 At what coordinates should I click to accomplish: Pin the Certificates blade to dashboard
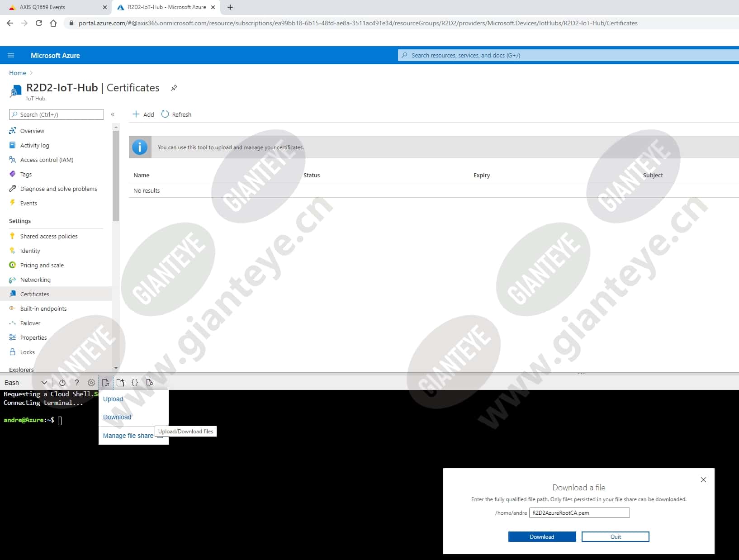tap(174, 88)
